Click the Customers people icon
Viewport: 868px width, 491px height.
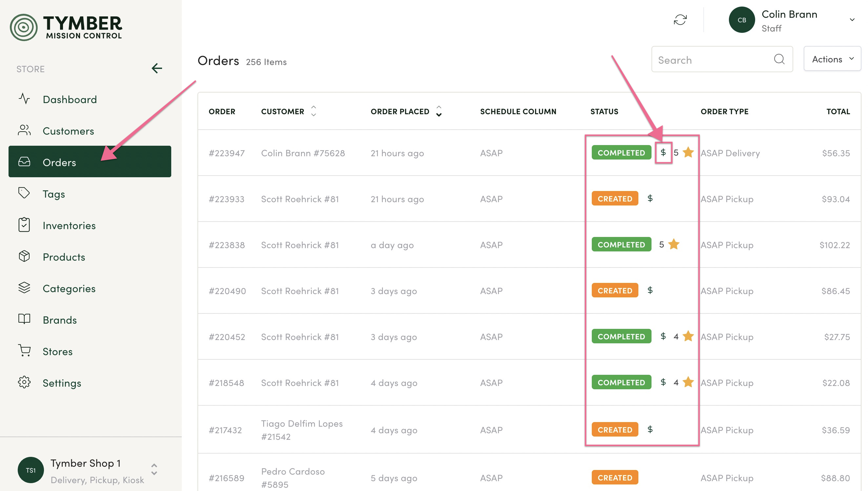[x=24, y=131]
